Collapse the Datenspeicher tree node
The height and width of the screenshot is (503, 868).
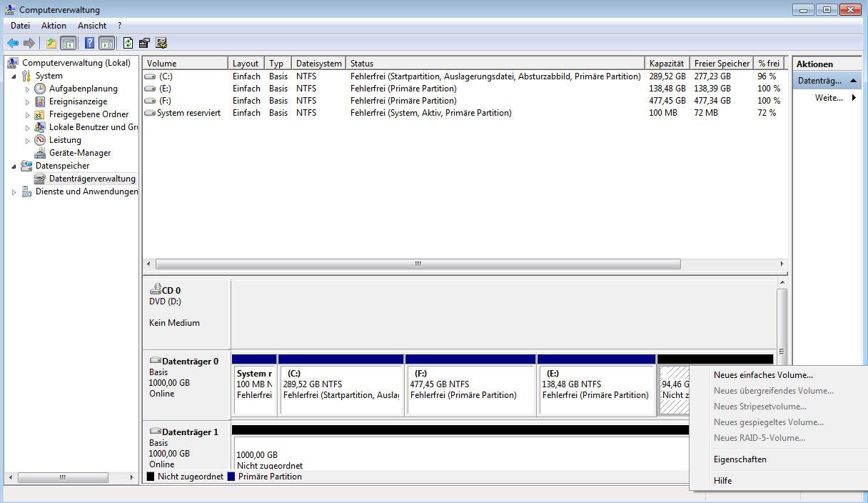pyautogui.click(x=14, y=166)
